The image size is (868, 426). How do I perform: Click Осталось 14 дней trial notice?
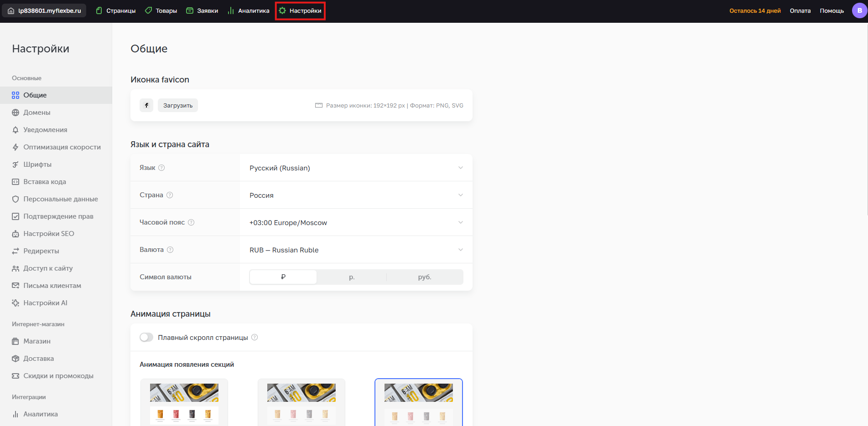pos(755,10)
